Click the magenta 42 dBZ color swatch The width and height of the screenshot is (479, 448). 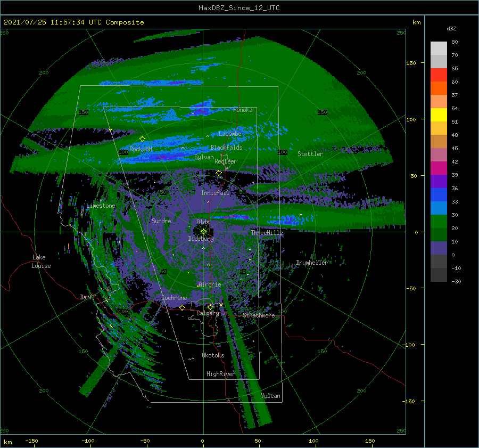point(439,168)
